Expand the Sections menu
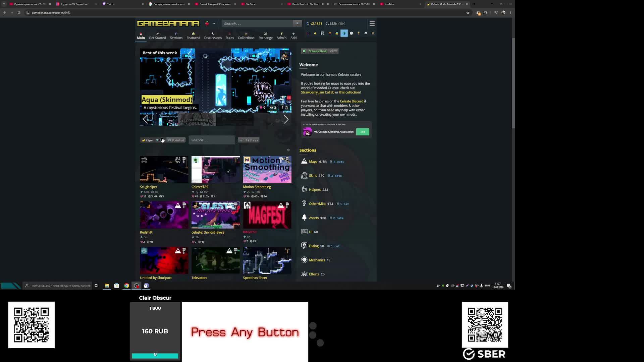 [176, 36]
